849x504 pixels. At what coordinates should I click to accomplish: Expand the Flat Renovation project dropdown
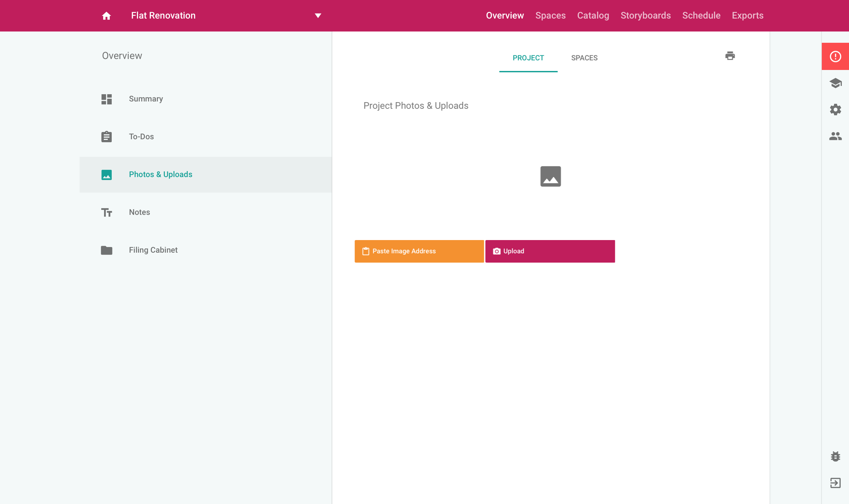coord(318,16)
